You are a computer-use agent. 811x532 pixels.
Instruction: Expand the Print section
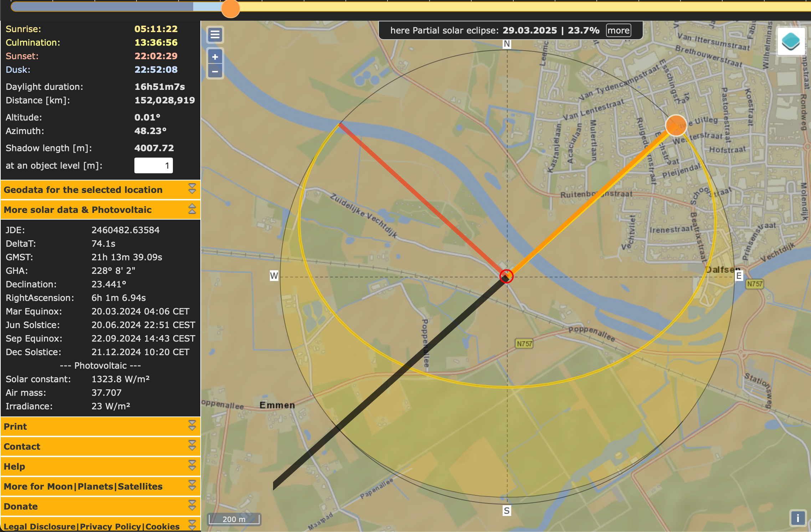coord(101,426)
